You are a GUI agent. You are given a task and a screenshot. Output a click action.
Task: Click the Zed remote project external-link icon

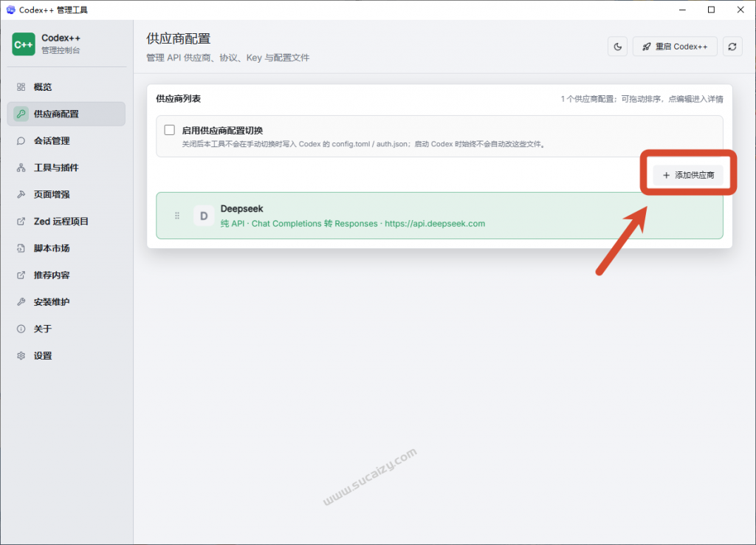(x=21, y=222)
